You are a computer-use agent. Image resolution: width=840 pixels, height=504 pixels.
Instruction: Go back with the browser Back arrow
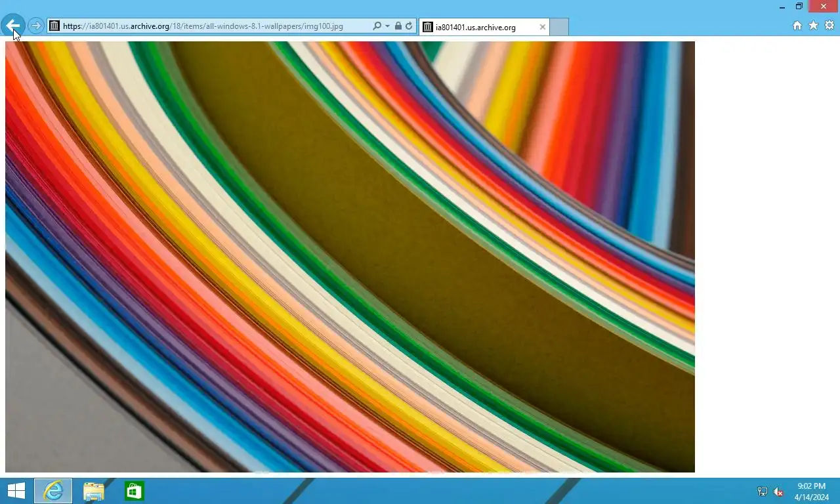[x=13, y=26]
